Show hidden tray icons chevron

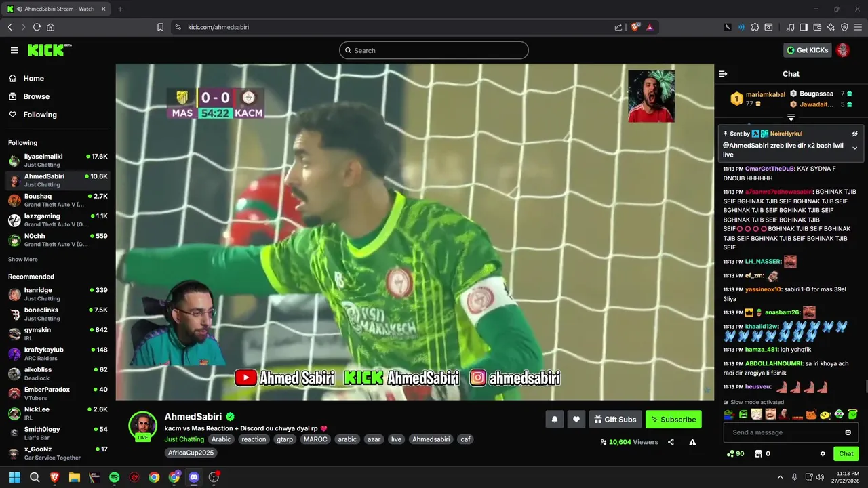tap(780, 477)
